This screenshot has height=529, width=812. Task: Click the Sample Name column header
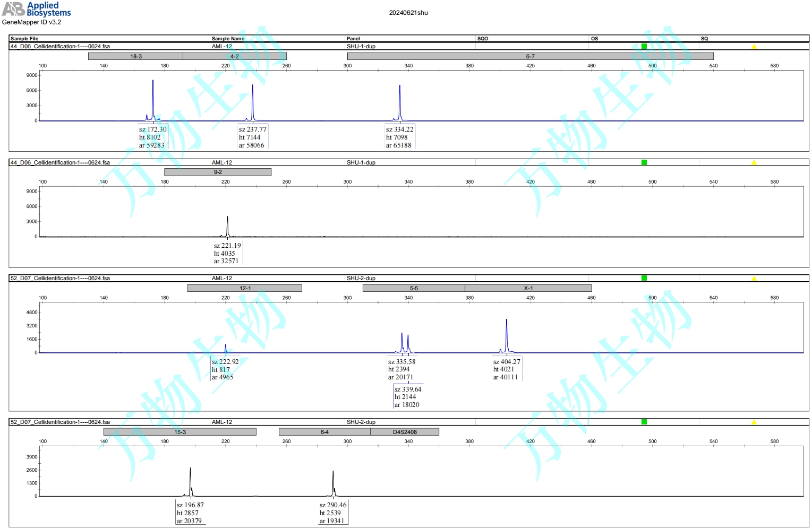tap(228, 39)
